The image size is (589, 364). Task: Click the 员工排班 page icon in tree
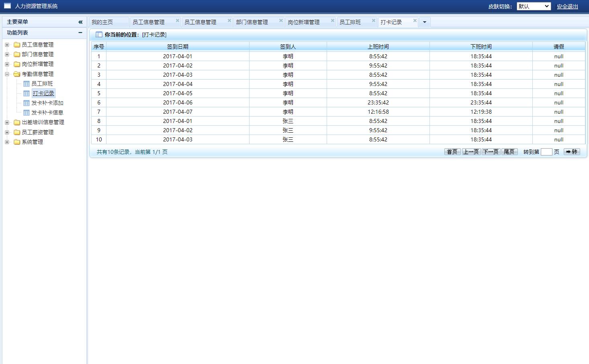point(27,84)
